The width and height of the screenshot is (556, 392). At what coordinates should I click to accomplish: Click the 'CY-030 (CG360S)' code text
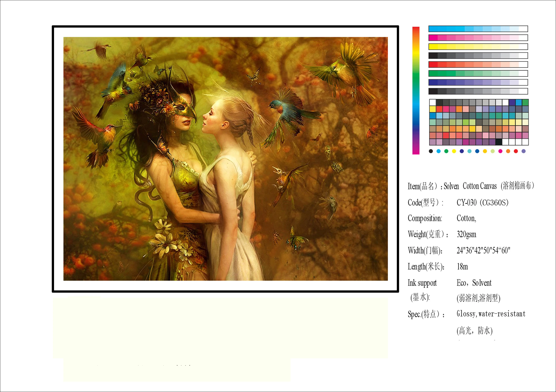point(482,202)
